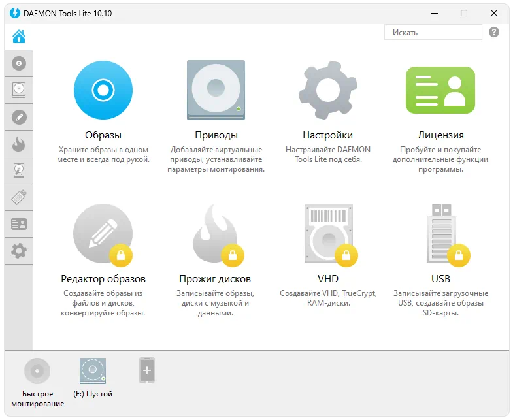Open Drives section from sidebar drive icon
Screen dimensions: 513x420
19,90
